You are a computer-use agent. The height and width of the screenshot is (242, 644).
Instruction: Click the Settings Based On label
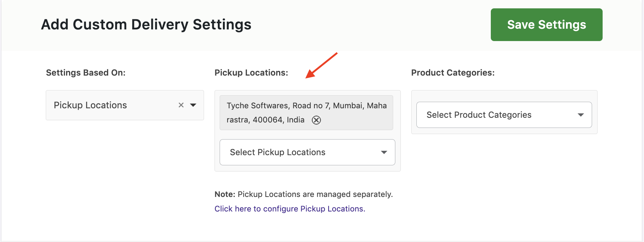(86, 73)
